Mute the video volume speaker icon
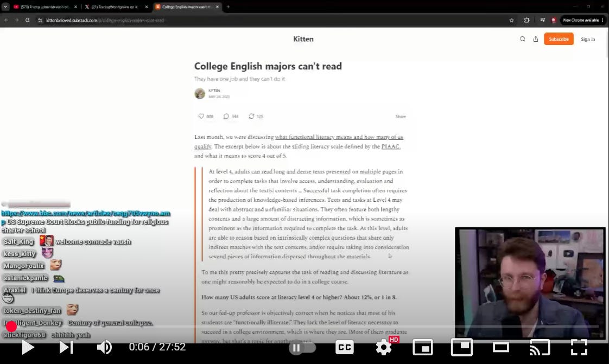The height and width of the screenshot is (364, 609). click(104, 347)
